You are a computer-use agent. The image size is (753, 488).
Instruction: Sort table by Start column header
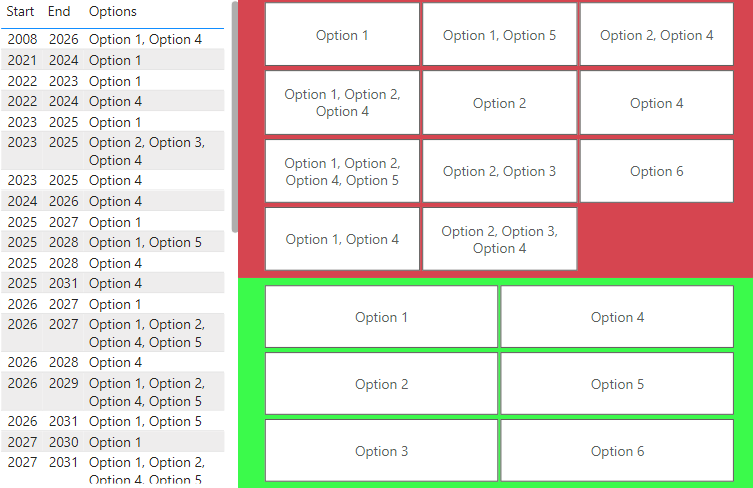(20, 12)
